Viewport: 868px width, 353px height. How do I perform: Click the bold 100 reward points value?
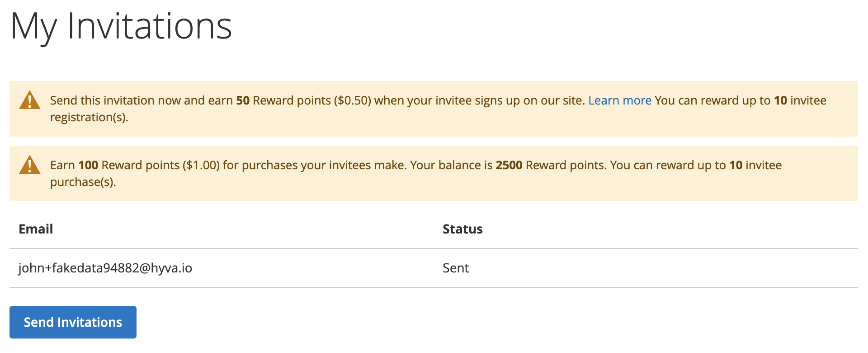88,165
